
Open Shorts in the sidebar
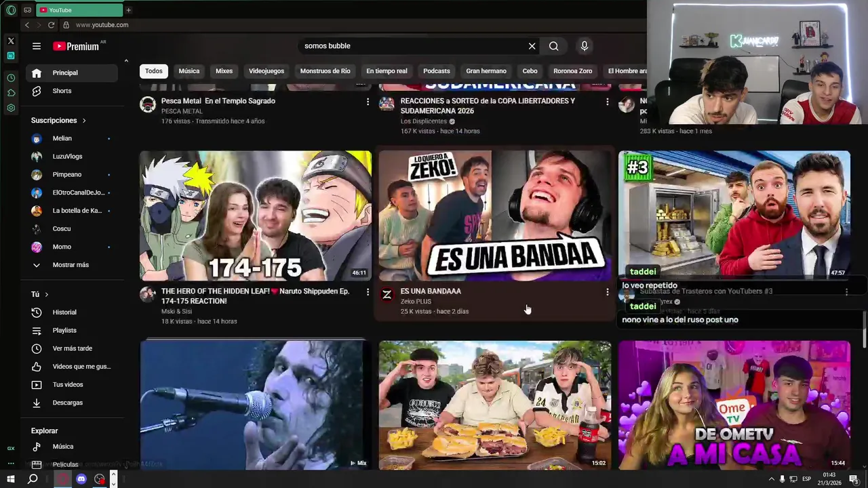[x=72, y=91]
